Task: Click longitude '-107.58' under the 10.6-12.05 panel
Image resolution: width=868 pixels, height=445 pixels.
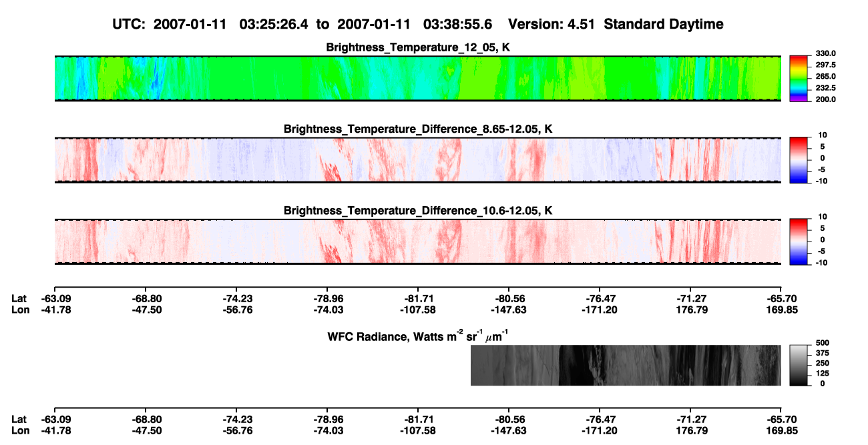Action: pos(418,310)
